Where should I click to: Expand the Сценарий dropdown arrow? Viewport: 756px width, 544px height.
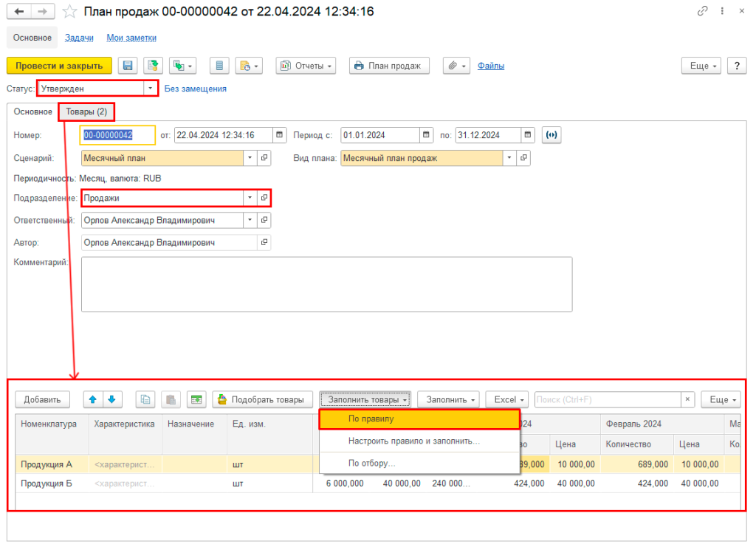click(x=250, y=157)
